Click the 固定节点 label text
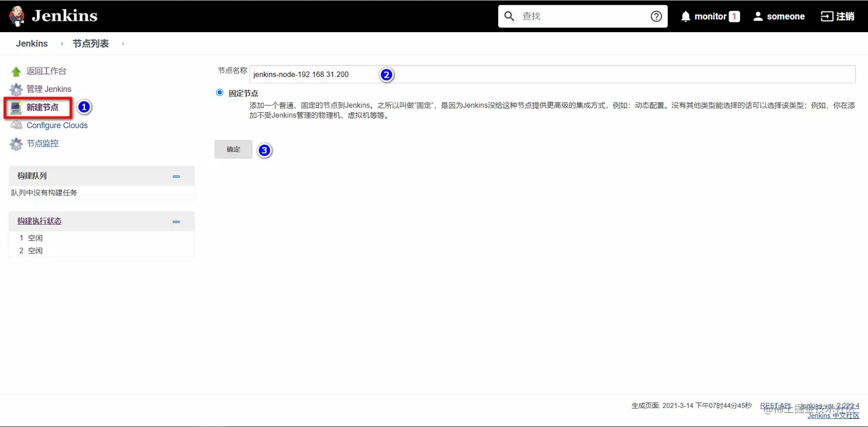868x427 pixels. click(x=243, y=93)
